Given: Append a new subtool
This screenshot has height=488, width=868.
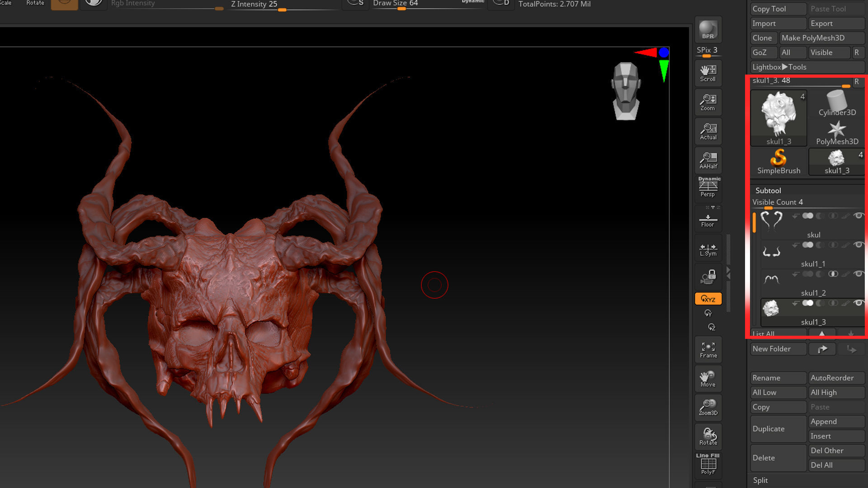Looking at the screenshot, I should point(837,422).
